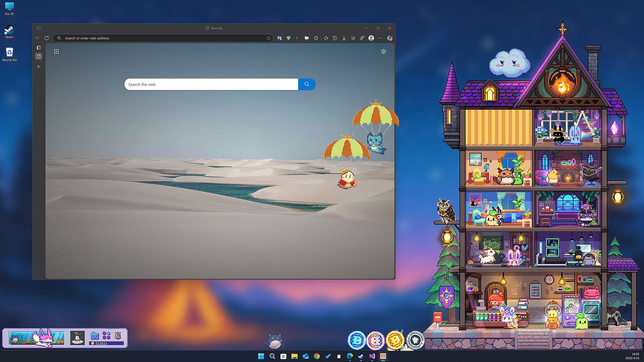
Task: Click the bell notification icon in pet widget
Action: [x=118, y=335]
